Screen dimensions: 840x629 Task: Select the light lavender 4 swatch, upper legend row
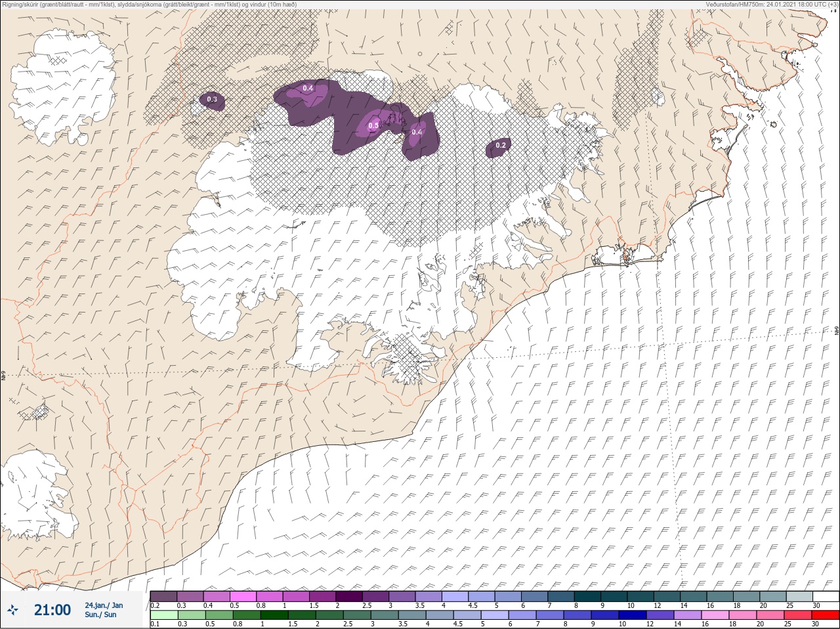[455, 596]
